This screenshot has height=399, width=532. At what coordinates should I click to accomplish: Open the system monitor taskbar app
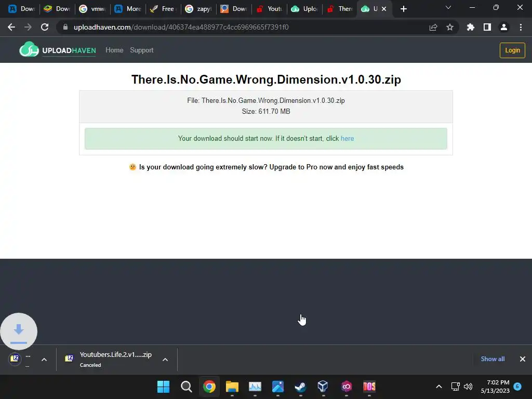(x=255, y=387)
